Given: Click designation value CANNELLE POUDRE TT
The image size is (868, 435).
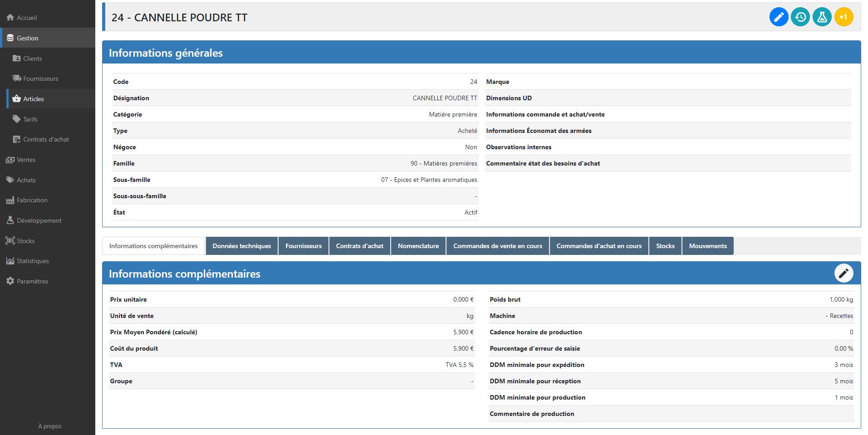Looking at the screenshot, I should click(445, 98).
